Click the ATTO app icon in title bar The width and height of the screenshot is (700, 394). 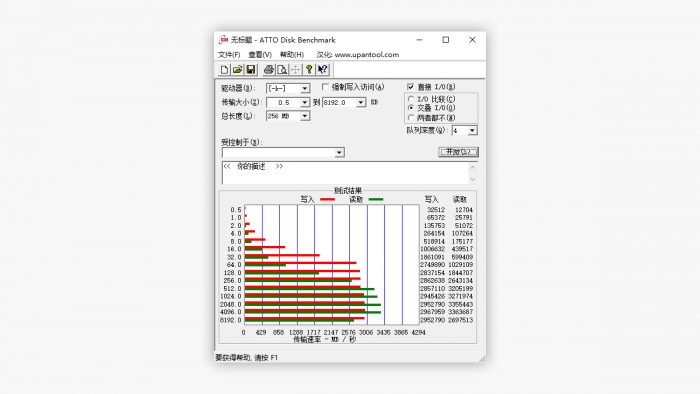click(x=223, y=40)
